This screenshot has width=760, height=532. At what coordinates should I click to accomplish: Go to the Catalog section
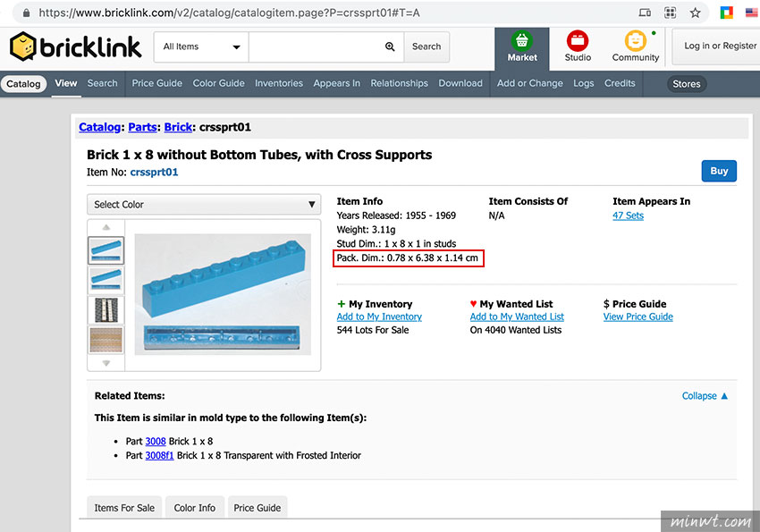(x=23, y=84)
